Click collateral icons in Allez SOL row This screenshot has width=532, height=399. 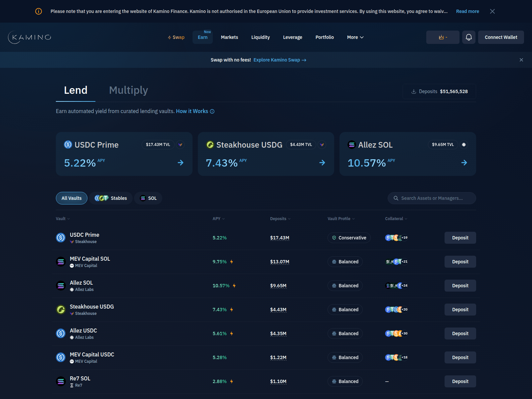[396, 286]
